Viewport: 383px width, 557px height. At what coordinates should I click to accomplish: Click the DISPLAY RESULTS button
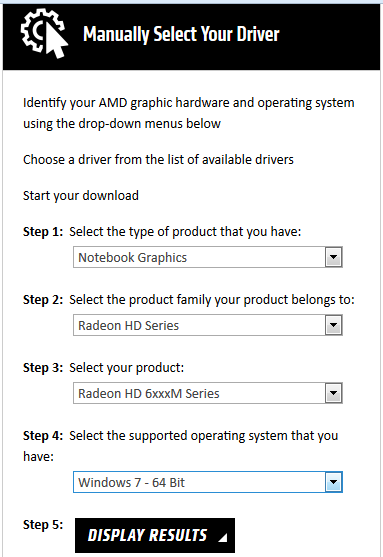pyautogui.click(x=155, y=535)
